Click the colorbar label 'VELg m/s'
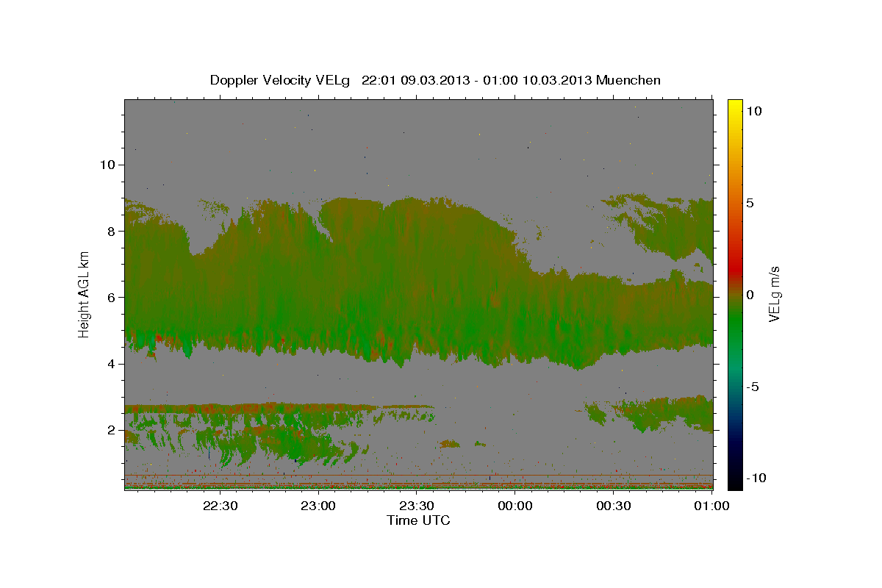 click(x=775, y=294)
